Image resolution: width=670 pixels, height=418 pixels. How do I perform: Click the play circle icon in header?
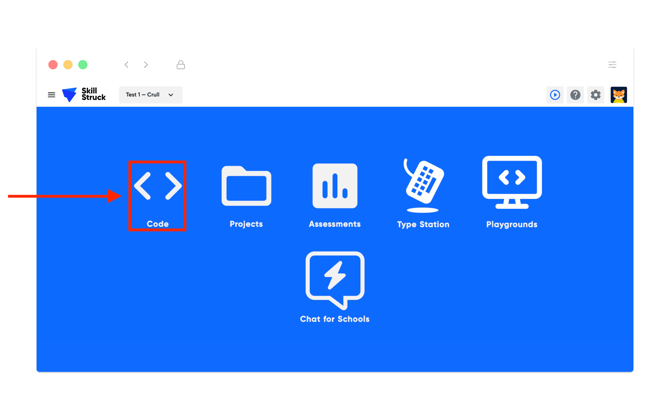click(555, 95)
